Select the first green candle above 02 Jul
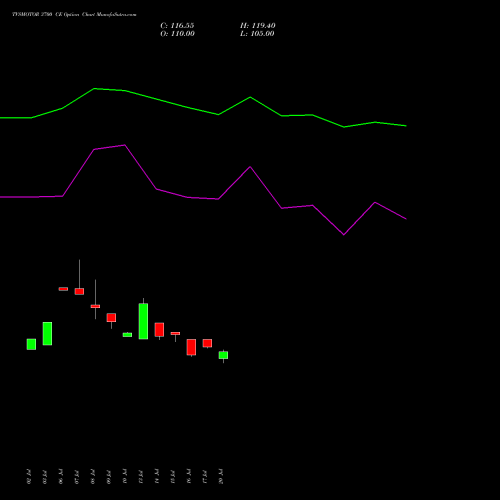This screenshot has width=500, height=500. click(x=31, y=344)
